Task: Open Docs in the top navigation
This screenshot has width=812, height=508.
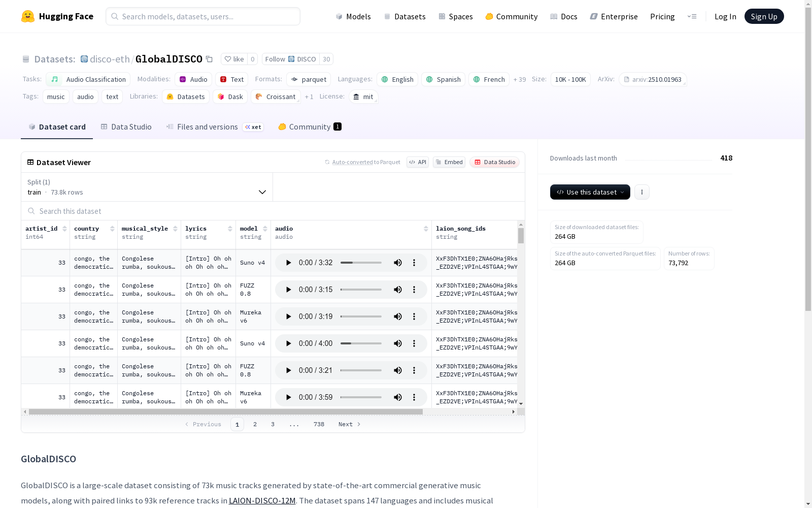Action: point(564,16)
